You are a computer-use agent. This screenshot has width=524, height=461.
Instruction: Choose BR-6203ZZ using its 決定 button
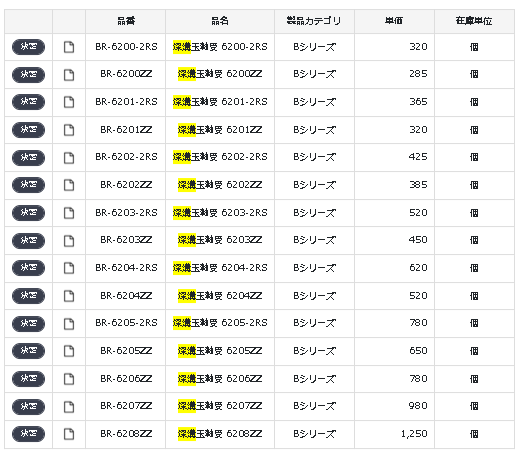coord(28,240)
